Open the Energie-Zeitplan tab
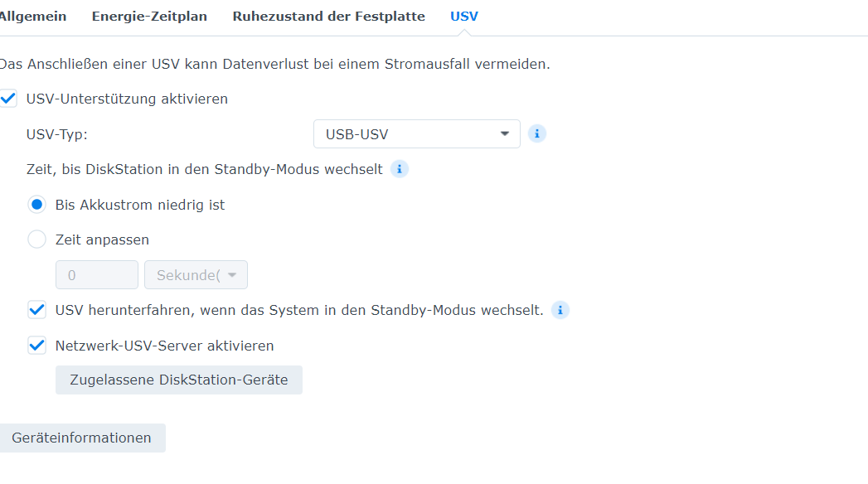The image size is (868, 484). pos(149,17)
